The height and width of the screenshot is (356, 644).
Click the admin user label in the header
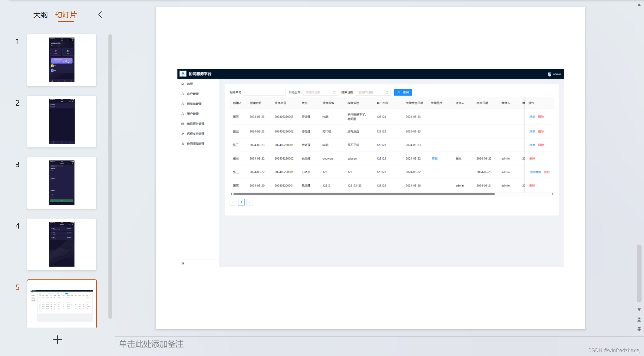556,74
